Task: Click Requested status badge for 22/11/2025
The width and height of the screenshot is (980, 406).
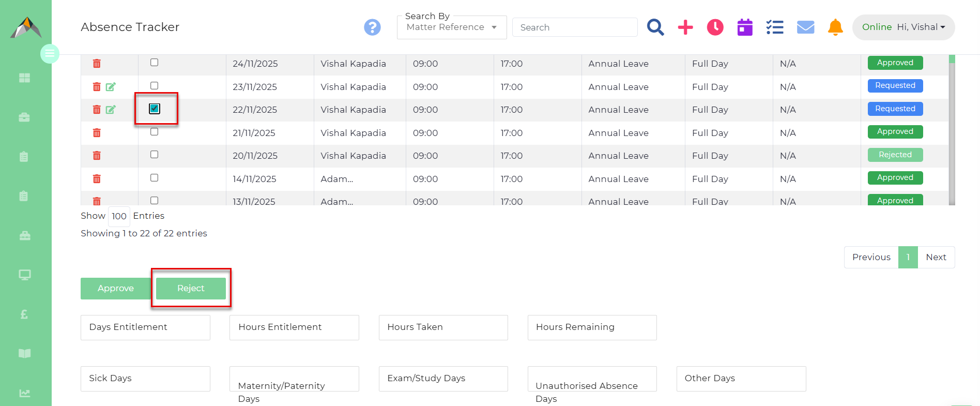Action: pos(895,109)
